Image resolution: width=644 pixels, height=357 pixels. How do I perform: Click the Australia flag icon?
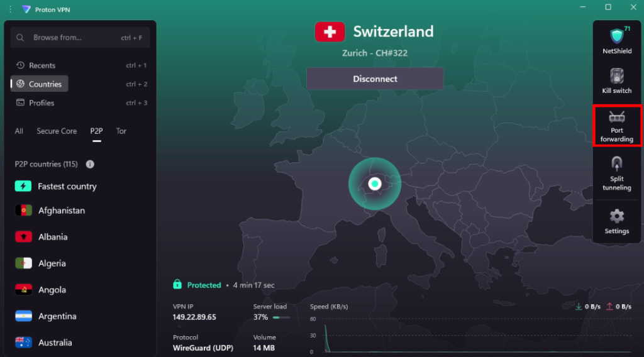[x=23, y=342]
